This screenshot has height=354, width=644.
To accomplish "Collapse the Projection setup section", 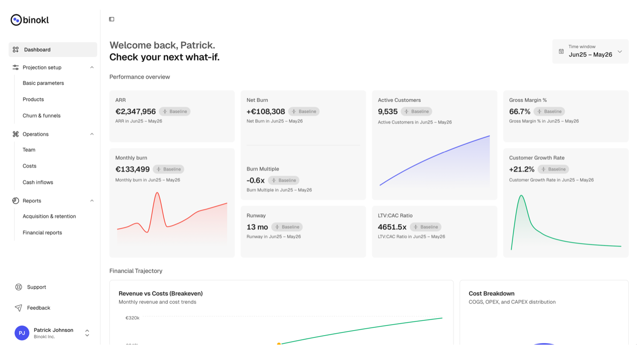I will (92, 67).
